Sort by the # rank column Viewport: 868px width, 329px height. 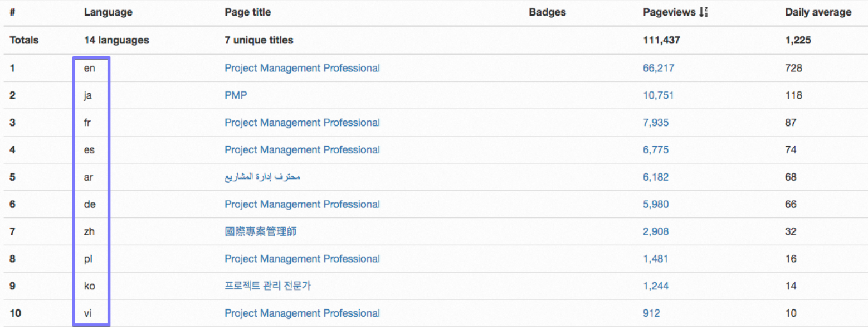[x=12, y=12]
